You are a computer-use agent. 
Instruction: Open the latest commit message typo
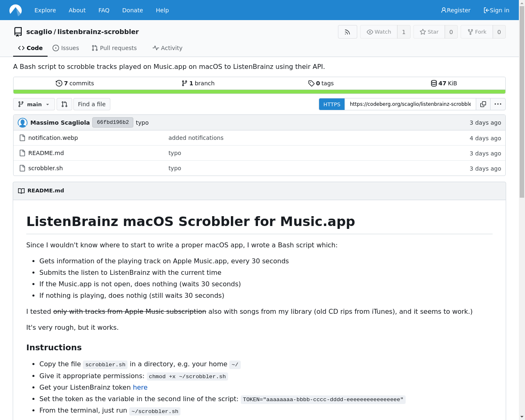coord(142,123)
